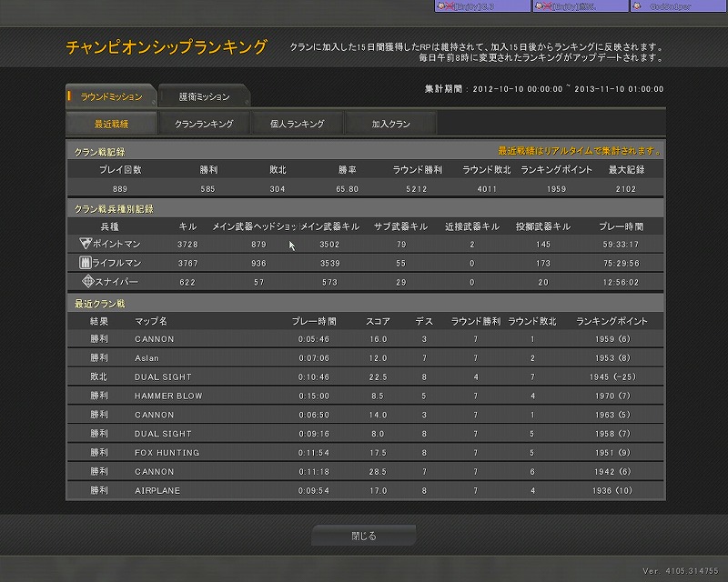This screenshot has height=582, width=728.
Task: Select the FOX HUNTING match row
Action: pyautogui.click(x=364, y=453)
